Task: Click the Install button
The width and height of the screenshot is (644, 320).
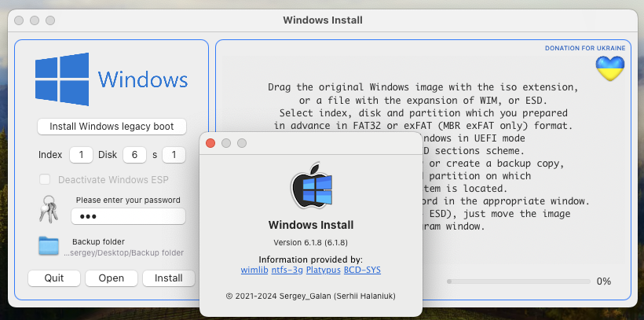Action: [x=168, y=278]
